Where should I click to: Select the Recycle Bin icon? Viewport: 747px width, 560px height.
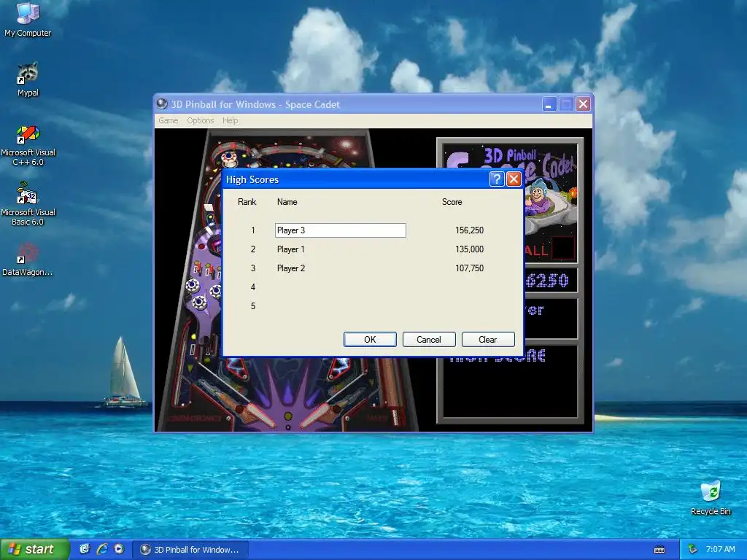coord(711,498)
